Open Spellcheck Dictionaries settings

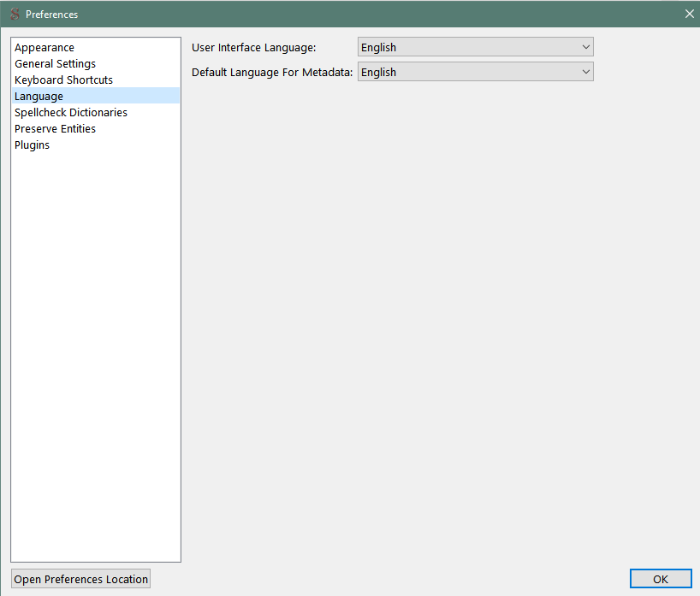[71, 113]
